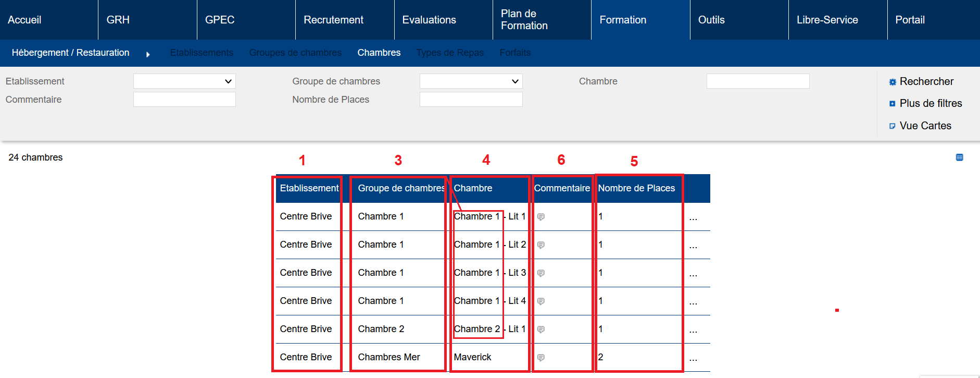Sort by Nombre de Places column header

tap(636, 188)
